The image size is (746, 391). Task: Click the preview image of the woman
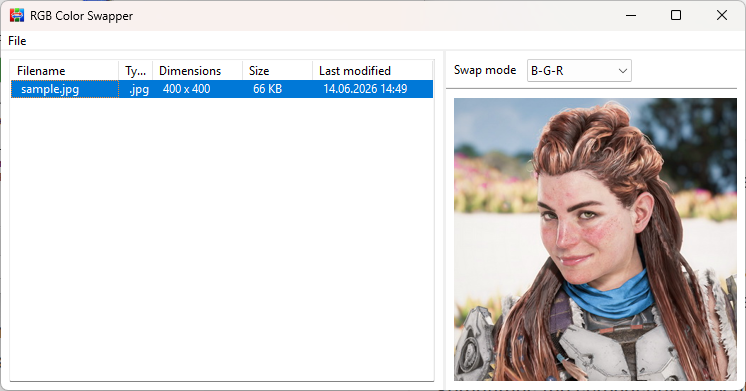point(595,239)
